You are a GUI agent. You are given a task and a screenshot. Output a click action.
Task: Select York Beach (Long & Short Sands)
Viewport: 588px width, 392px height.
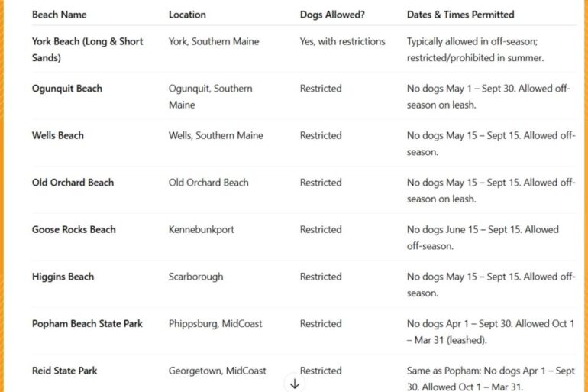coord(87,50)
